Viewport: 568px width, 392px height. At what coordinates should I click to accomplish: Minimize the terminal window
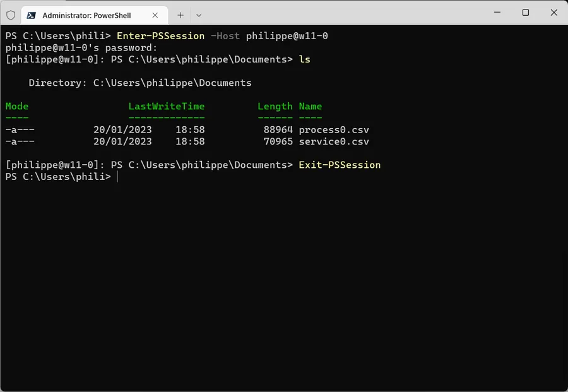pyautogui.click(x=497, y=13)
